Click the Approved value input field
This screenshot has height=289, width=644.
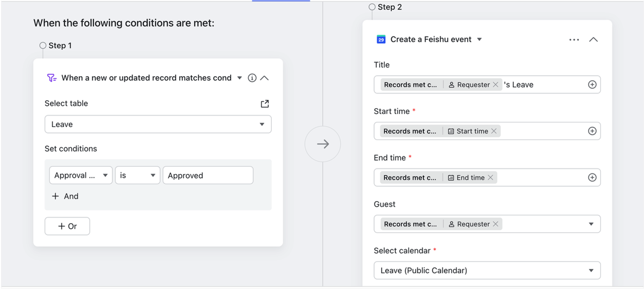(208, 175)
